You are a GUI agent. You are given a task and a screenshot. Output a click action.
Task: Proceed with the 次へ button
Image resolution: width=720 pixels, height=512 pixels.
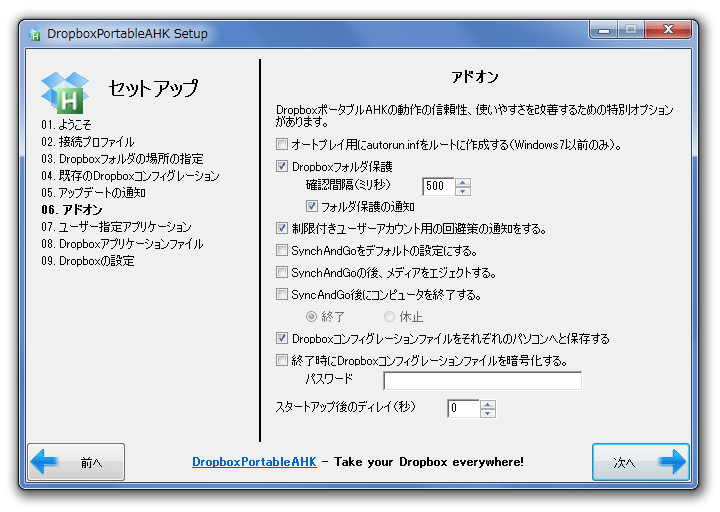point(641,462)
